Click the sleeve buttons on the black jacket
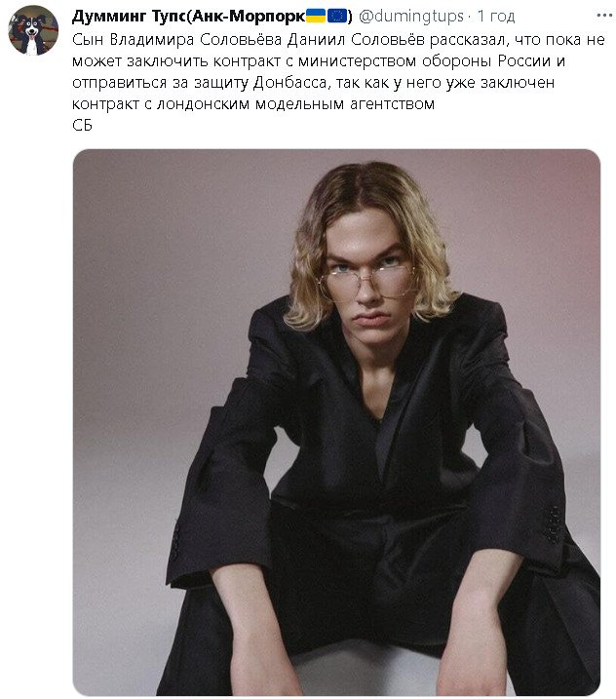The width and height of the screenshot is (616, 699). (553, 524)
